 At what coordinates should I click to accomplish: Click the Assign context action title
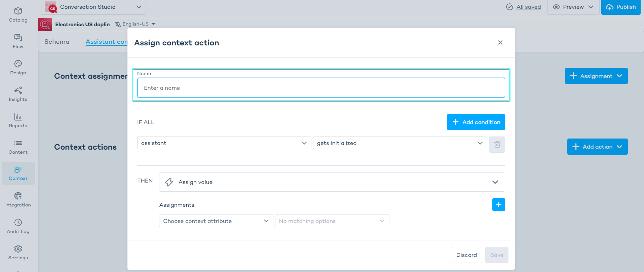177,43
